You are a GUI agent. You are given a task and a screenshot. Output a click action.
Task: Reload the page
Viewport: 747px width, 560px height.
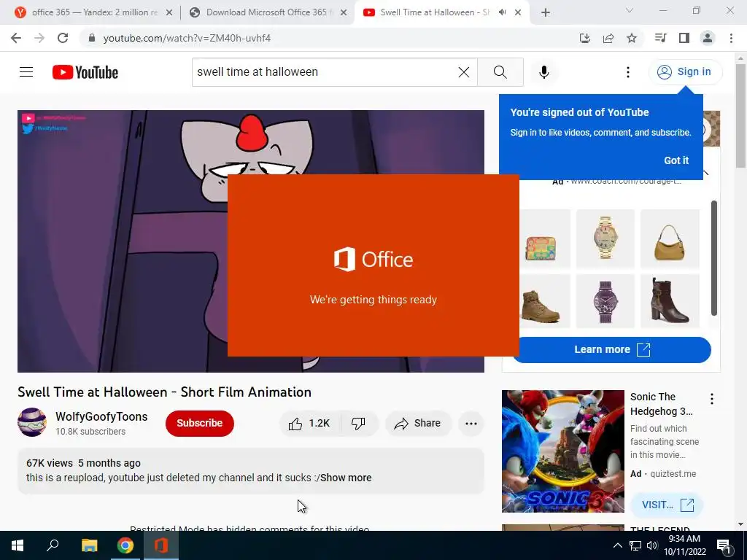[63, 38]
